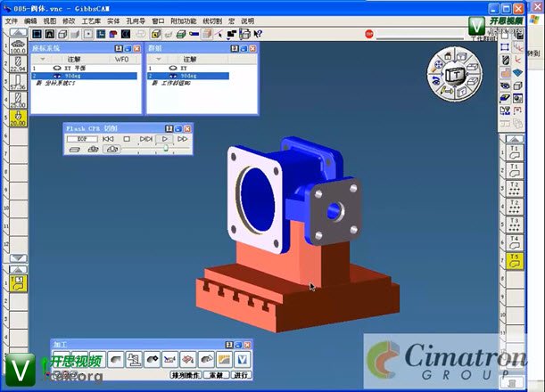The image size is (545, 392).
Task: Open header dropdown arrow in 群组 panel
Action: click(x=159, y=59)
